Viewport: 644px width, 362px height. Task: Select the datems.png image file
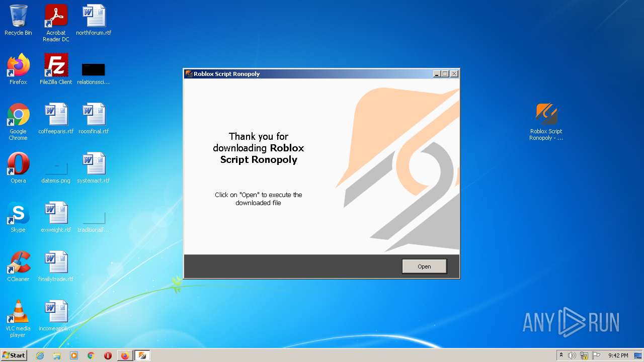[x=56, y=172]
